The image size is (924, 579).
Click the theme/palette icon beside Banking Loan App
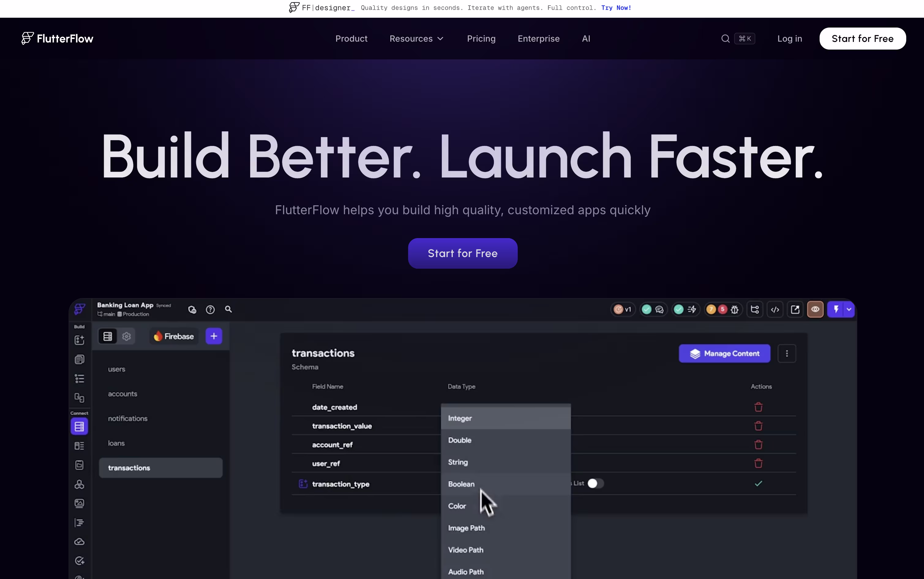[x=192, y=309]
